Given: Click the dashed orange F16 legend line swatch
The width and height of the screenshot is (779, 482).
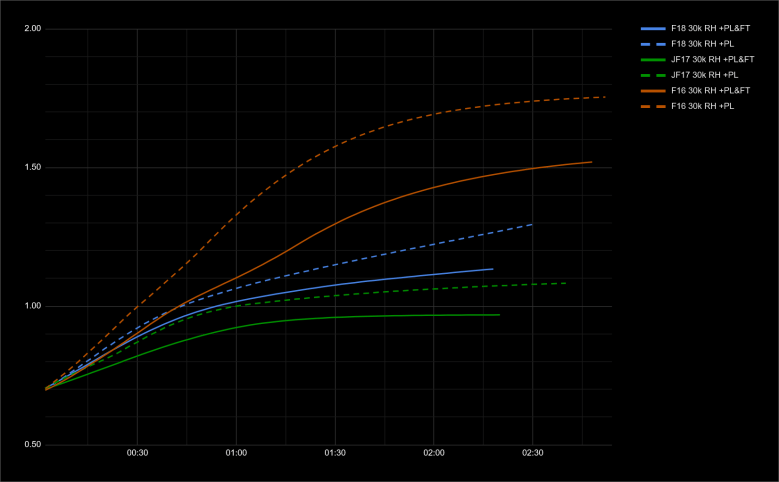Looking at the screenshot, I should (x=652, y=106).
